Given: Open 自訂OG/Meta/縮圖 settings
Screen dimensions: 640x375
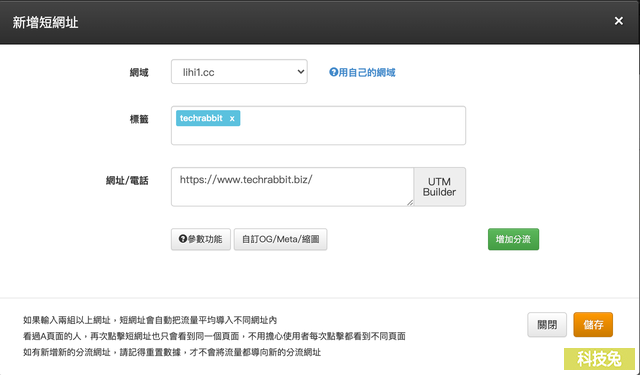Looking at the screenshot, I should [x=280, y=239].
